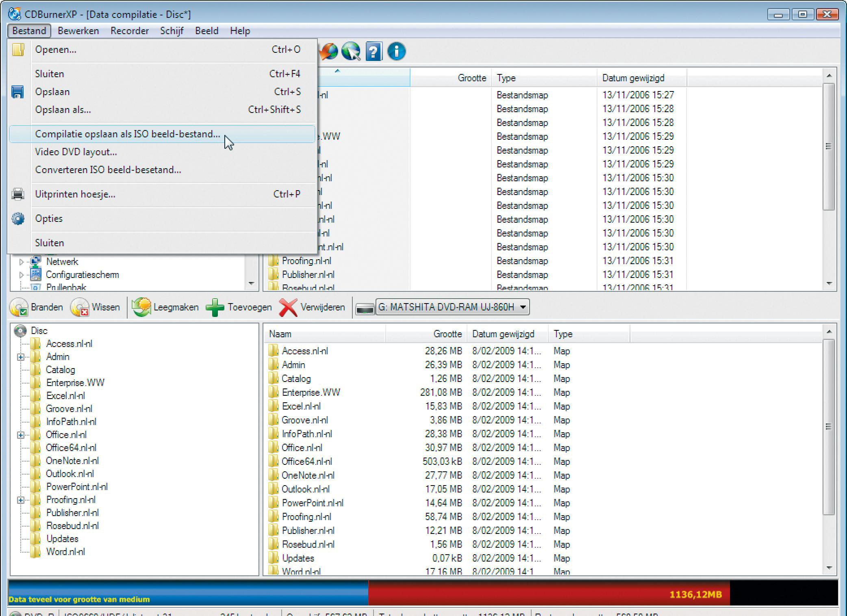
Task: Choose Compilatie opslaan als ISO beeld-bestand
Action: [127, 134]
